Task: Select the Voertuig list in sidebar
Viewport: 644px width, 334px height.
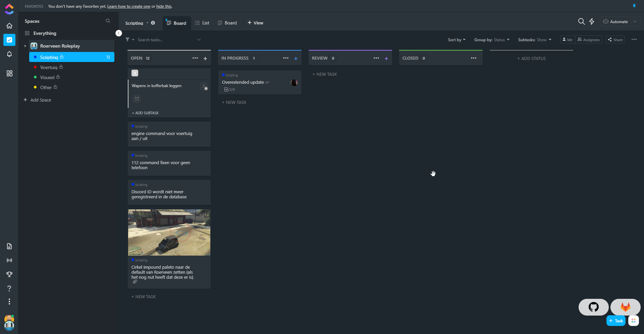Action: [49, 67]
